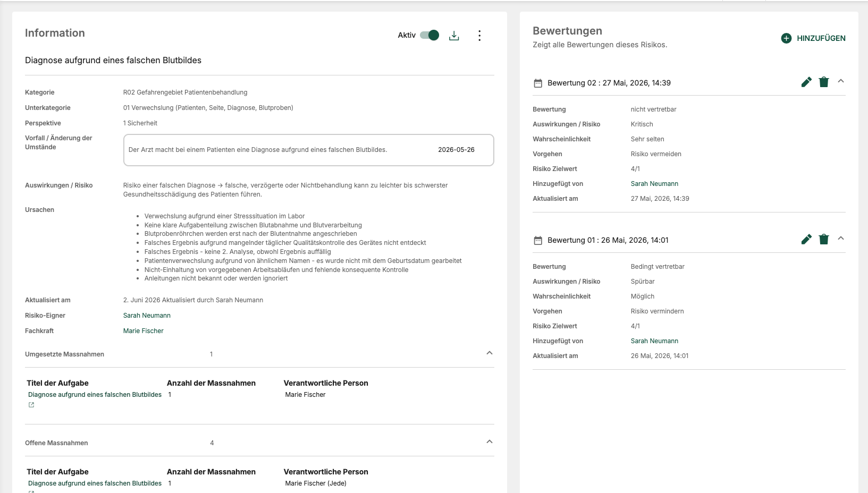Click the '1 Sicherheit' perspective value
Viewport: 868px width, 493px height.
point(140,123)
